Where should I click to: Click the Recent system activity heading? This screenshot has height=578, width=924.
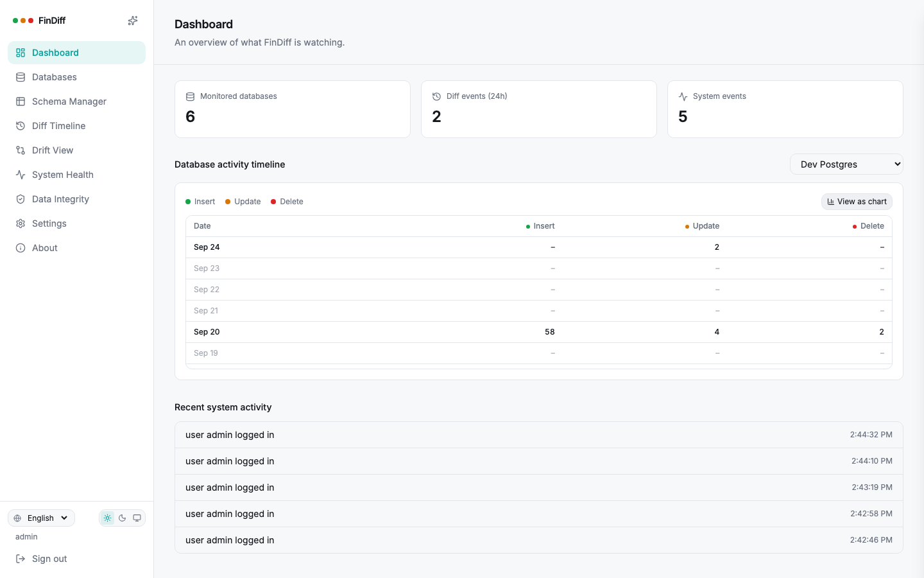223,407
